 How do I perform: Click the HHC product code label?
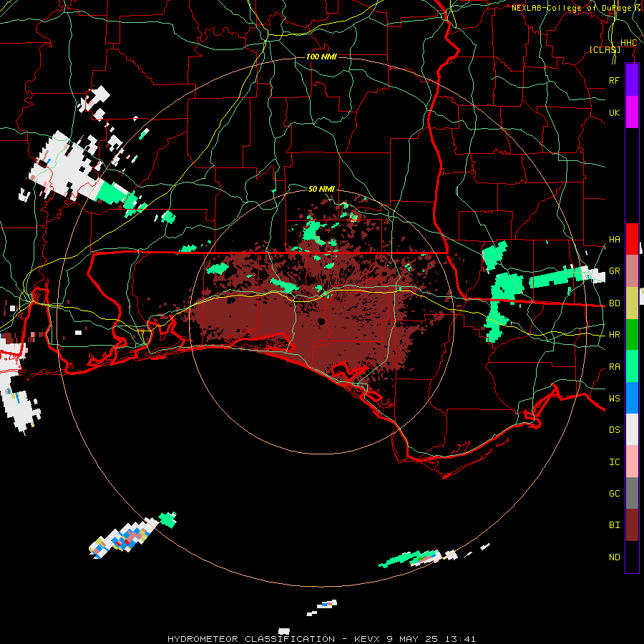(x=628, y=43)
